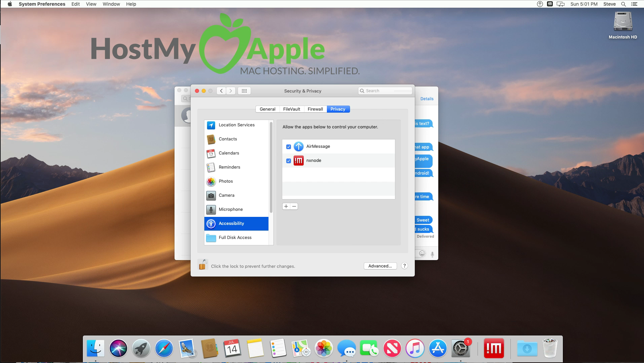The image size is (644, 363).
Task: Open App Store from the Dock
Action: coord(438,349)
